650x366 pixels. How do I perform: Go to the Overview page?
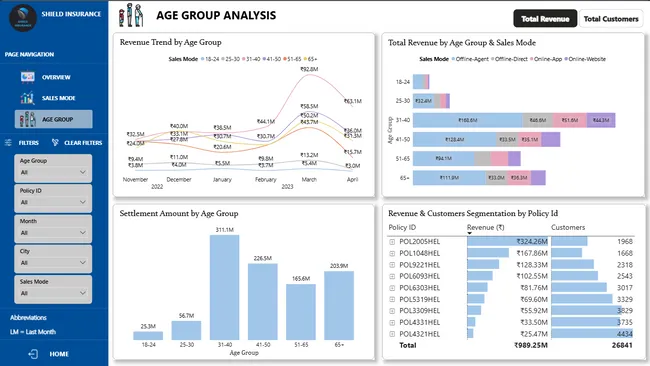(56, 77)
